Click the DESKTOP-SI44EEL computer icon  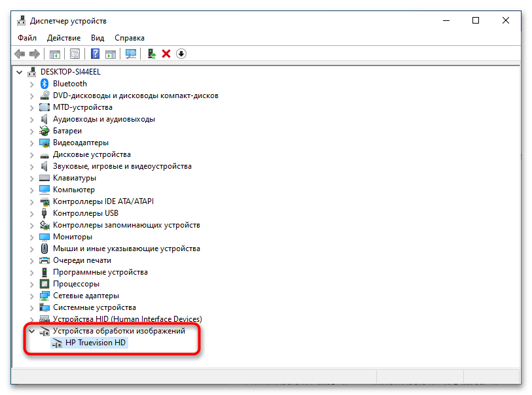[32, 72]
